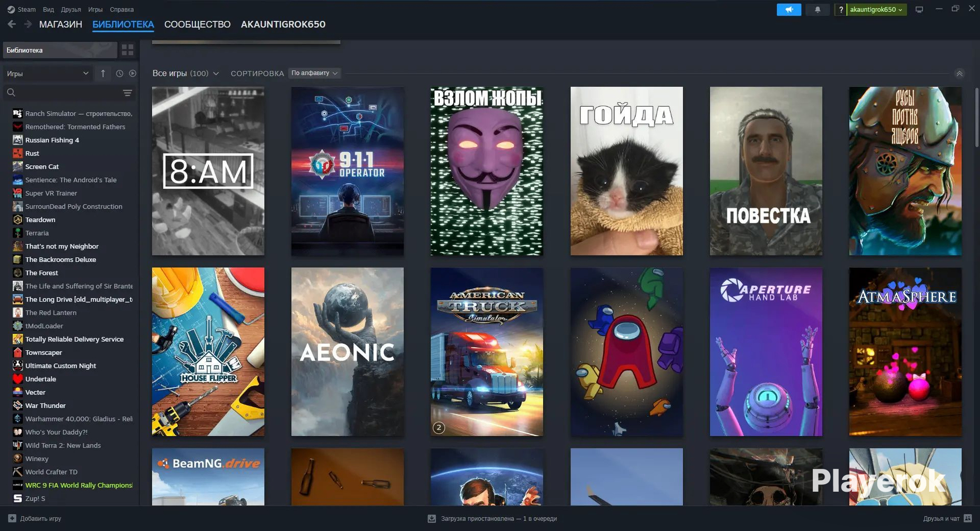
Task: Click the Zup! S game icon
Action: (x=18, y=499)
